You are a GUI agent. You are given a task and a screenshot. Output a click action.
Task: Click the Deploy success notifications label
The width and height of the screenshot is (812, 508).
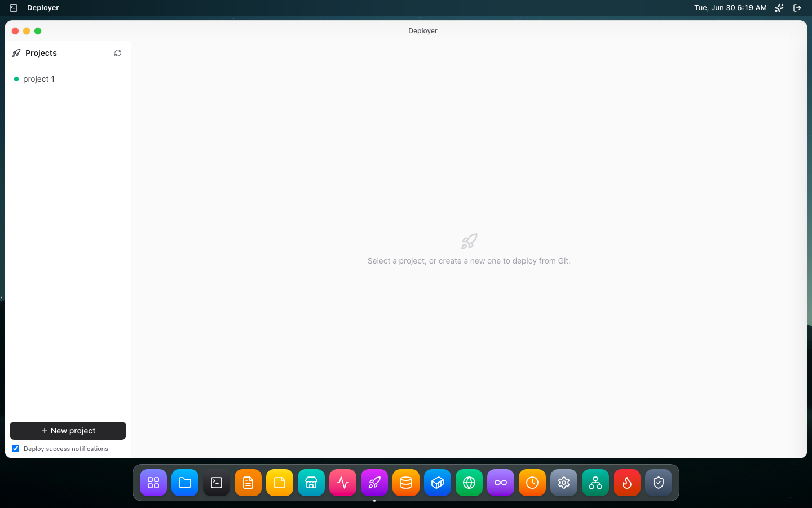pyautogui.click(x=66, y=449)
